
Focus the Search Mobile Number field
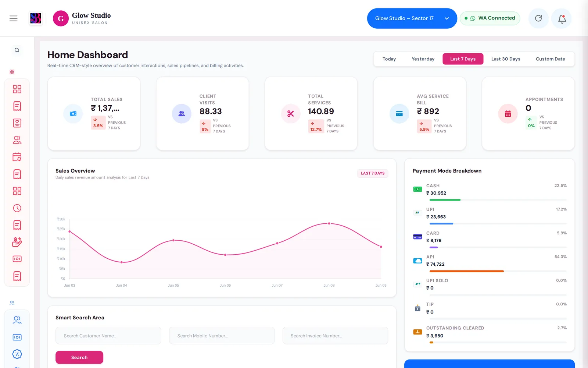tap(222, 336)
